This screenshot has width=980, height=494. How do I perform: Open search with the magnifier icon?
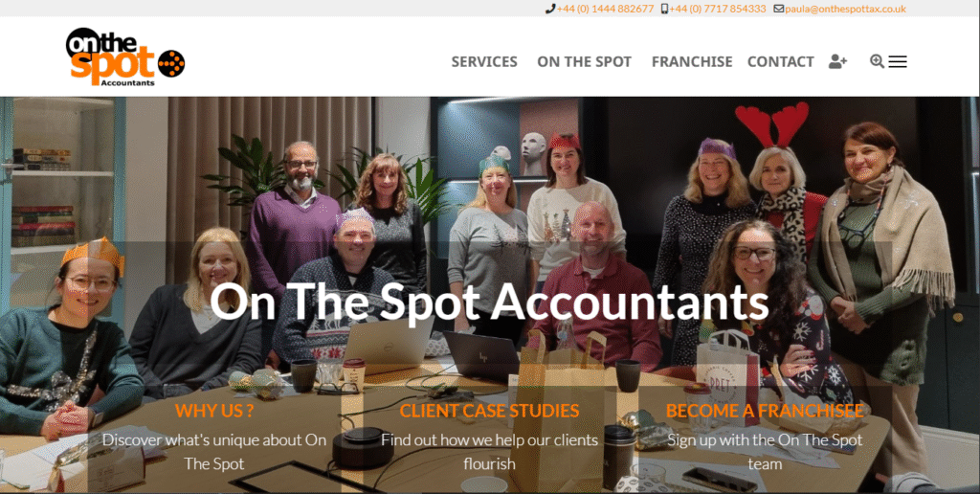[877, 60]
